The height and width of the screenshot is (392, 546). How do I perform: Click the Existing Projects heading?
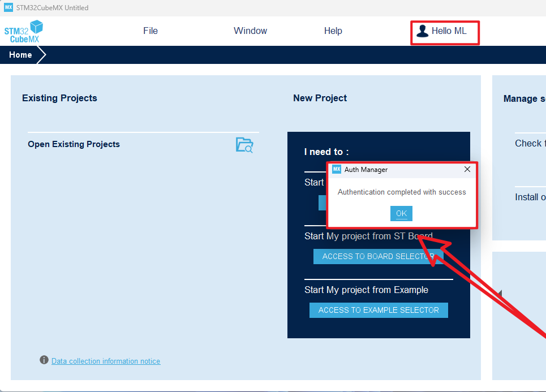[x=59, y=98]
